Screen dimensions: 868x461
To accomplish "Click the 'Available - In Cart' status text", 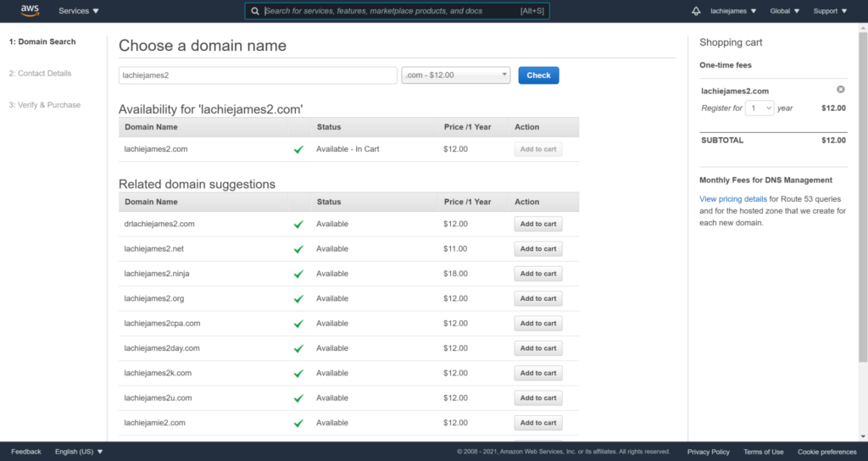I will coord(348,149).
